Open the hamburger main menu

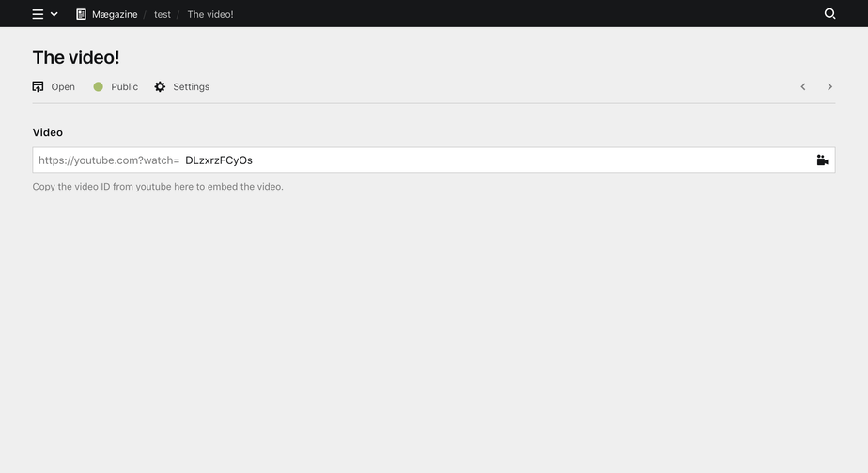38,14
